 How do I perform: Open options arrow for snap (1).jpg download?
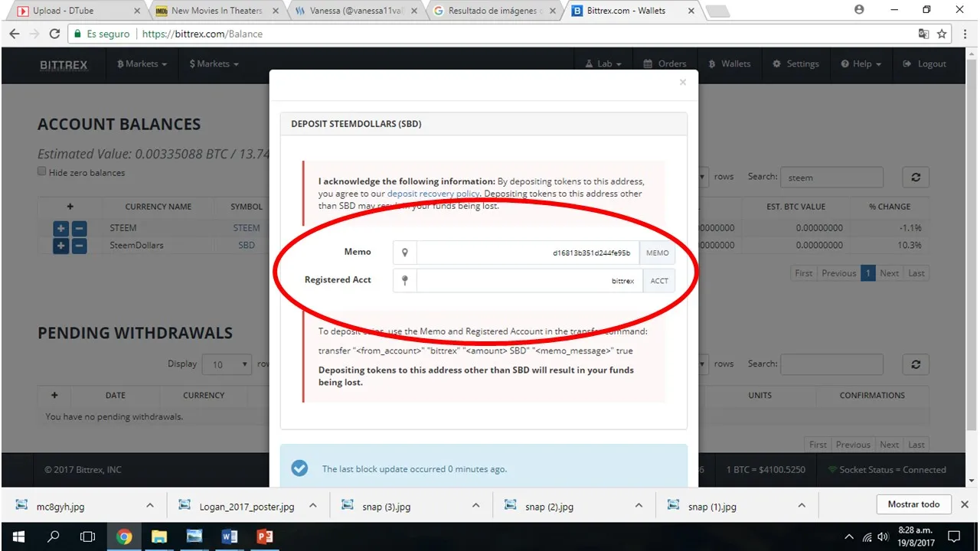(x=802, y=506)
